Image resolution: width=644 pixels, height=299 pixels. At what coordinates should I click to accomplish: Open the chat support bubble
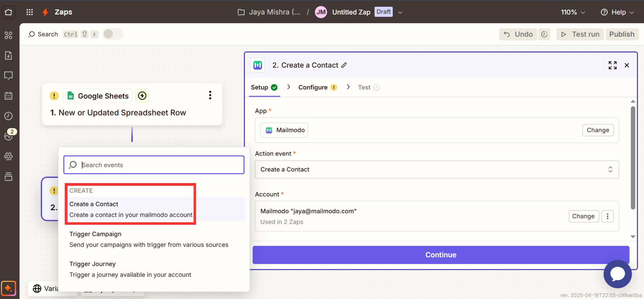pos(617,274)
